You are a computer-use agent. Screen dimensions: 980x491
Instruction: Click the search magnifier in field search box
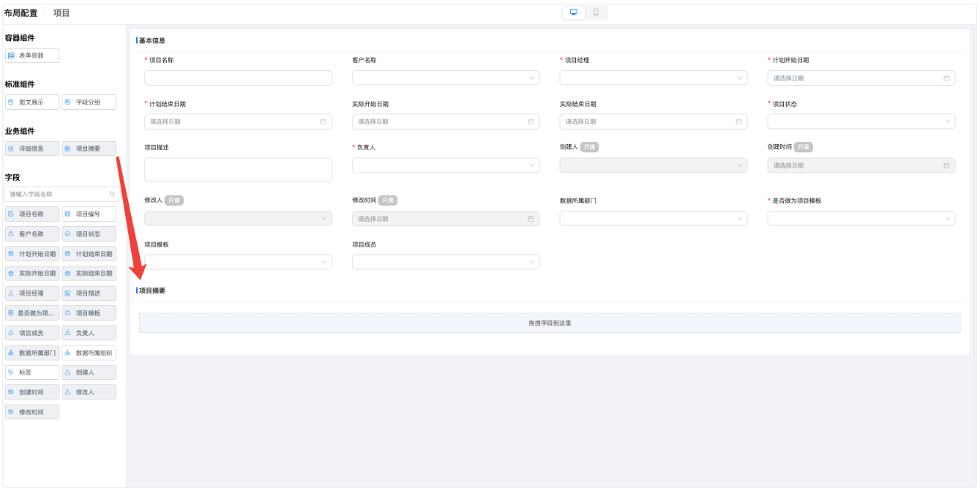(x=112, y=194)
